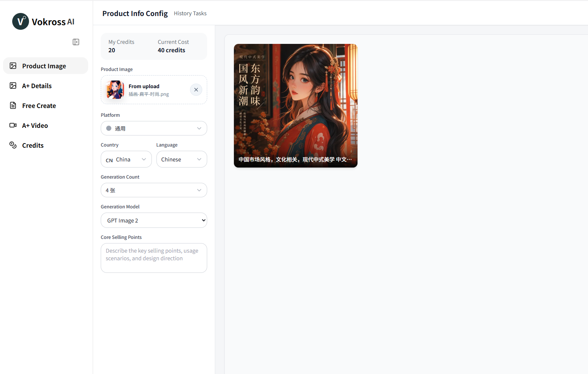Select the Product Info Config tab
This screenshot has height=374, width=588.
[135, 13]
